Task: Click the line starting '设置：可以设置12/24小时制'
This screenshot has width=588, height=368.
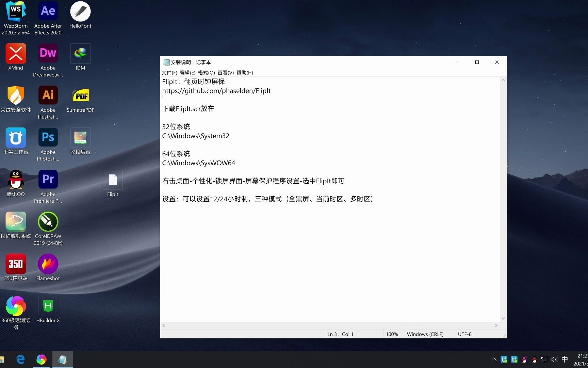Action: [268, 199]
